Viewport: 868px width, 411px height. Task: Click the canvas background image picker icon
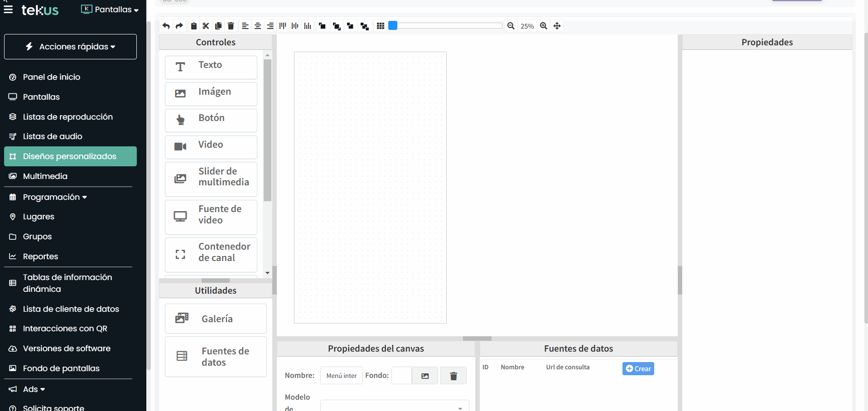[425, 376]
